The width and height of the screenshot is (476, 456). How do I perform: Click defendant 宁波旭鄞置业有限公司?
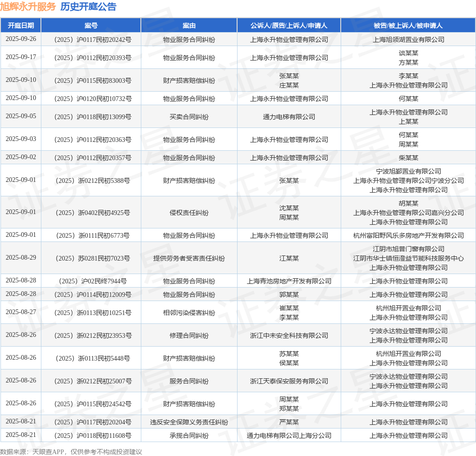(408, 171)
